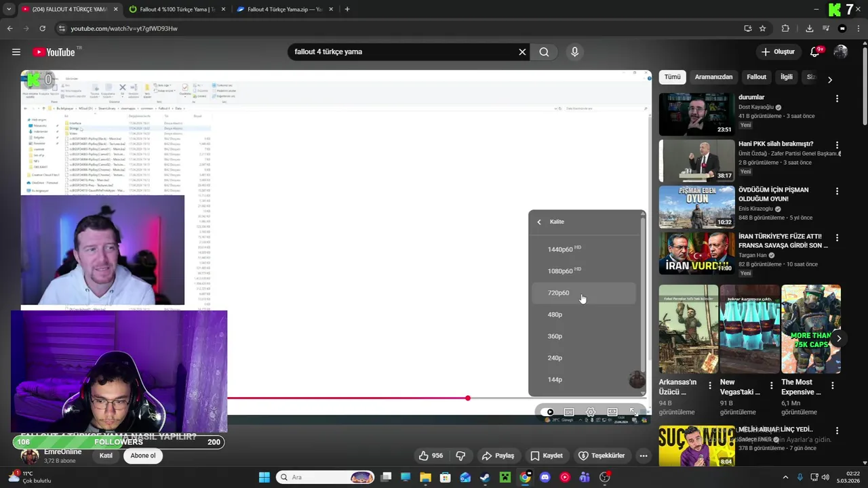
Task: Open options for the New Vegas'taki short
Action: [x=771, y=385]
